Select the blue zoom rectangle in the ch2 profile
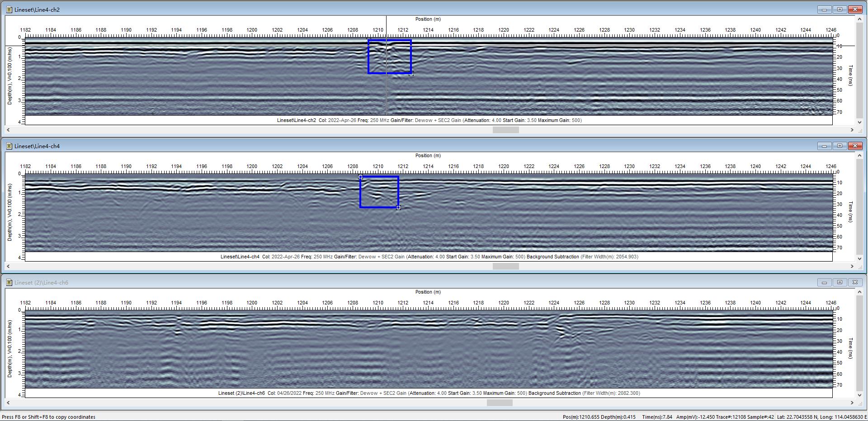 click(390, 57)
